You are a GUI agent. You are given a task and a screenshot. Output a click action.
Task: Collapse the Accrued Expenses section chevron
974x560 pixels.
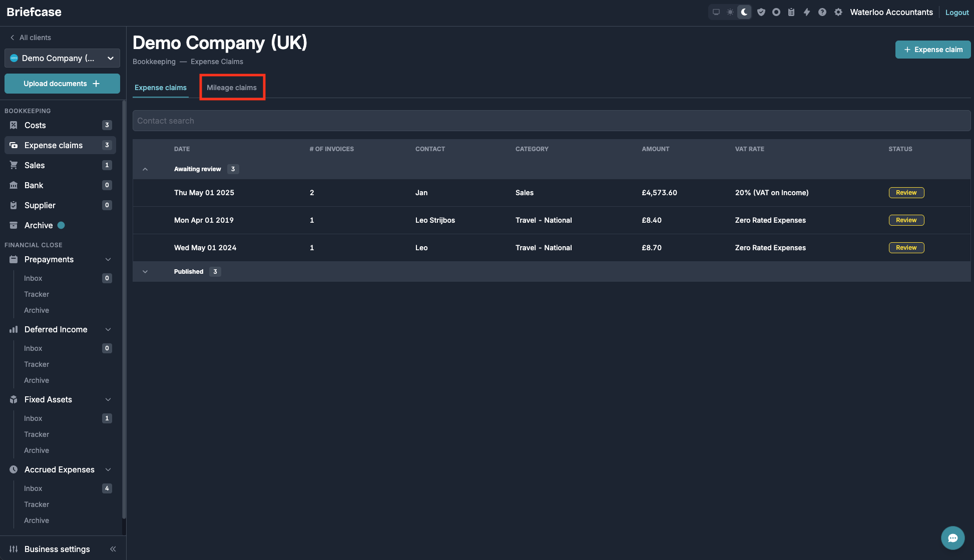[108, 469]
